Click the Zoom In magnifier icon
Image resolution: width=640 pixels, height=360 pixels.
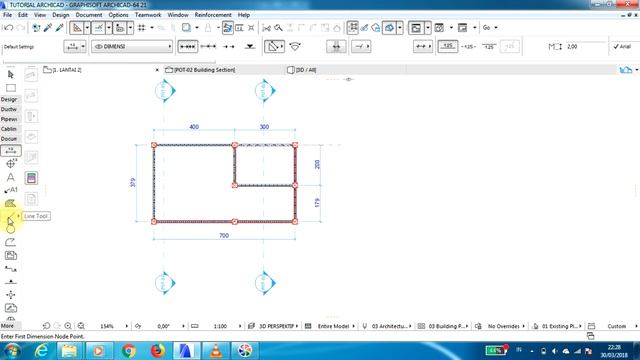coord(68,326)
